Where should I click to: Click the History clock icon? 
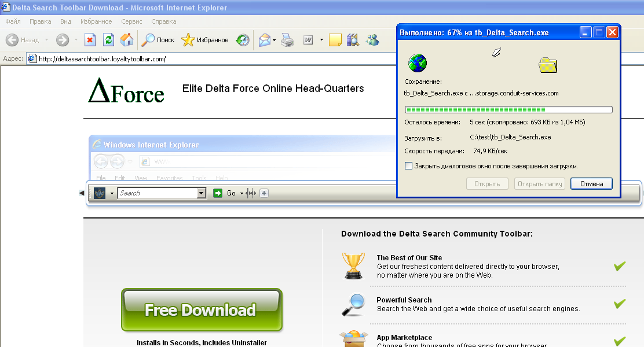[x=243, y=40]
